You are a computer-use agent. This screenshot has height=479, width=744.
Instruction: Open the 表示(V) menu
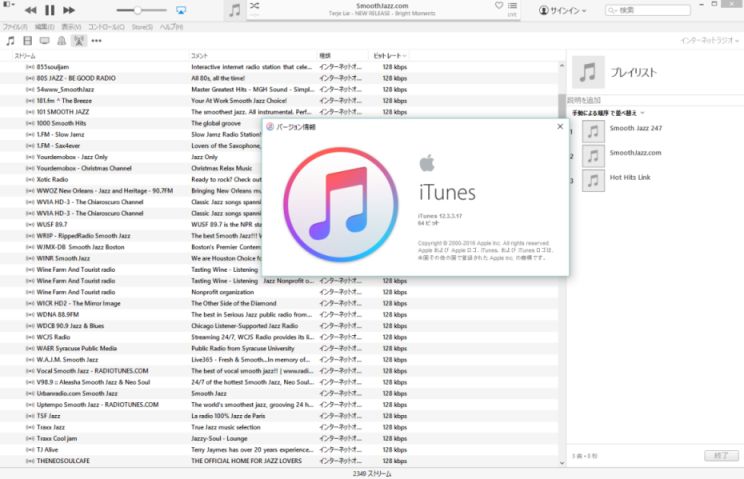(71, 27)
